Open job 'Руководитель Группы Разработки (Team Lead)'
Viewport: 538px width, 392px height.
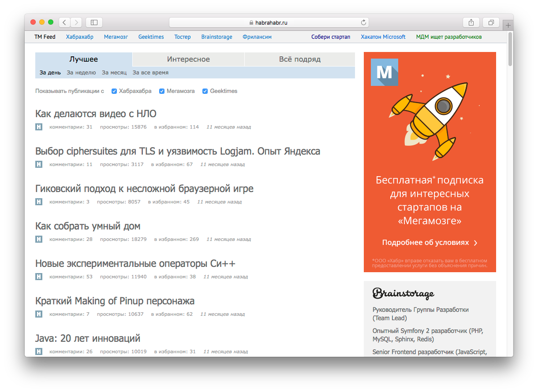pyautogui.click(x=421, y=314)
